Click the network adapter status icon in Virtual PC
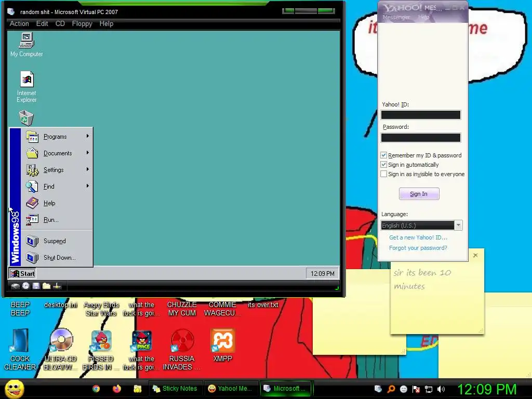532x399 pixels. (x=57, y=286)
